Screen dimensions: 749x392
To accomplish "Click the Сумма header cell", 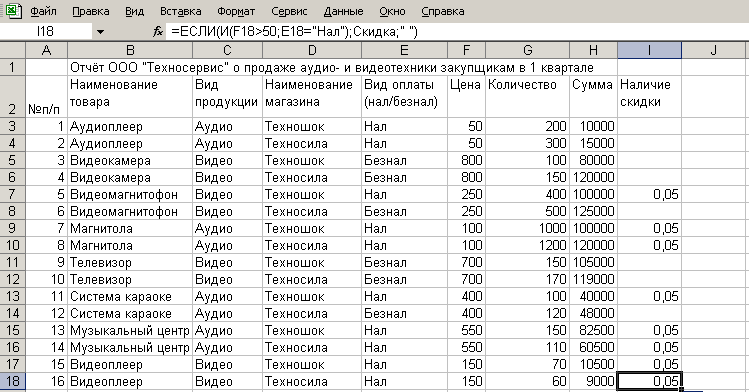I will tap(593, 96).
